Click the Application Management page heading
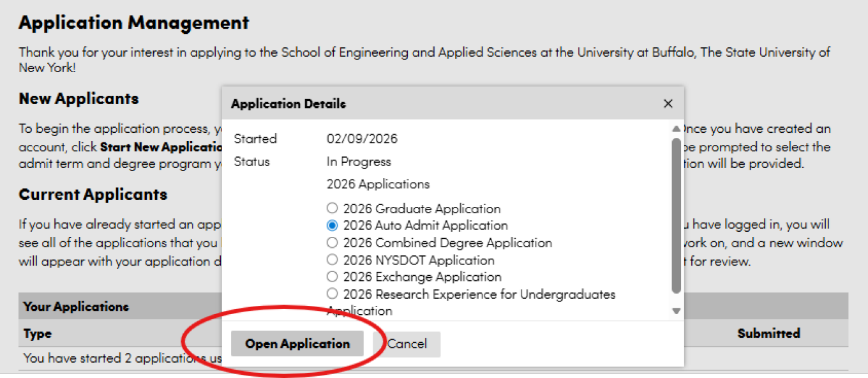Viewport: 868px width, 378px height. [133, 23]
